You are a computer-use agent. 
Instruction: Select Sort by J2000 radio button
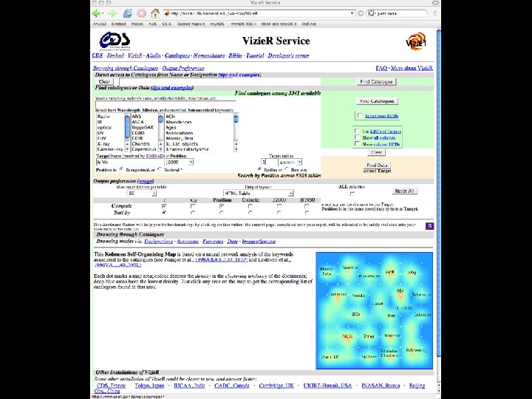(279, 212)
